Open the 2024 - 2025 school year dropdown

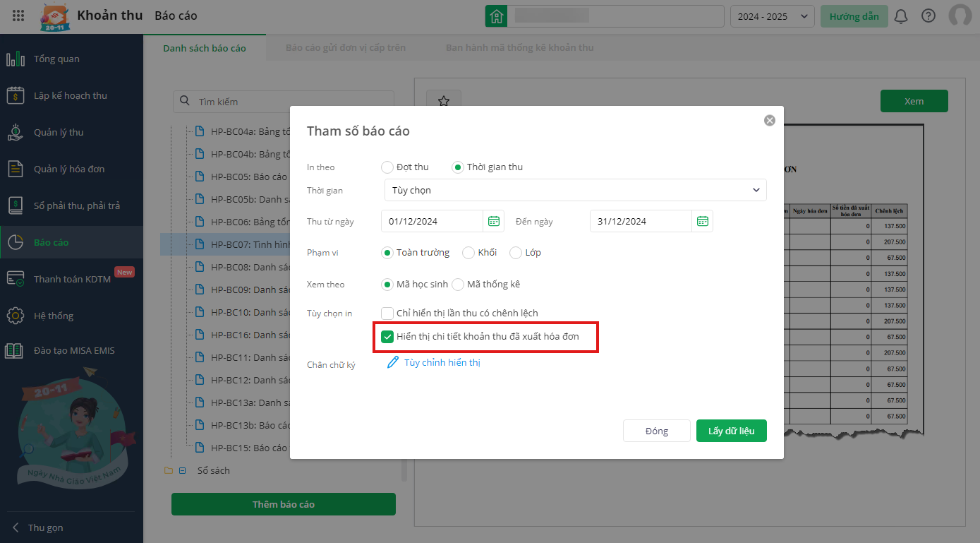pyautogui.click(x=772, y=16)
